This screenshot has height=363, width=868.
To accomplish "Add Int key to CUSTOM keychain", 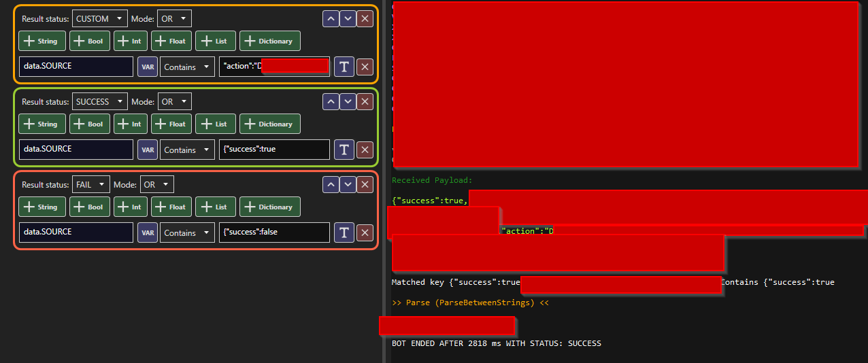I will [x=131, y=41].
